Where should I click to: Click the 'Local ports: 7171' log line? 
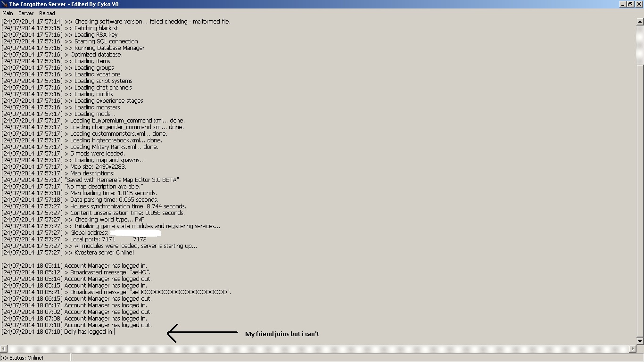74,239
